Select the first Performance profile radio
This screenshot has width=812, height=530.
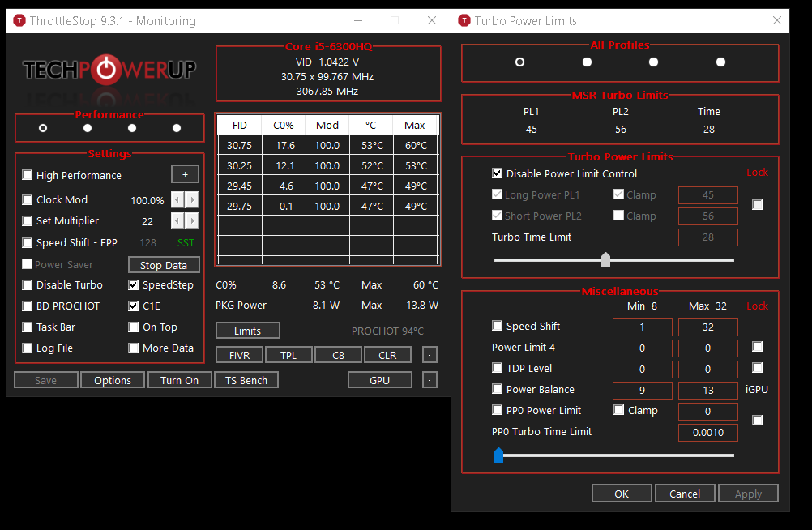click(43, 127)
